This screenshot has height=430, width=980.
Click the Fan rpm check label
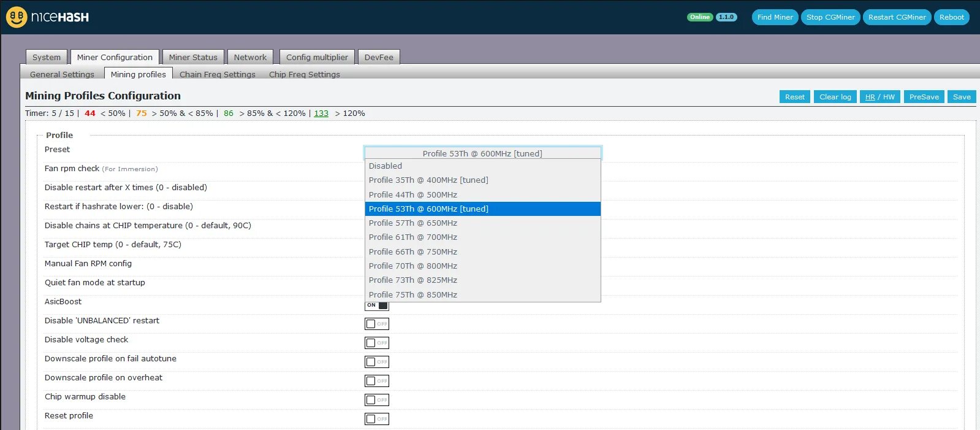72,169
